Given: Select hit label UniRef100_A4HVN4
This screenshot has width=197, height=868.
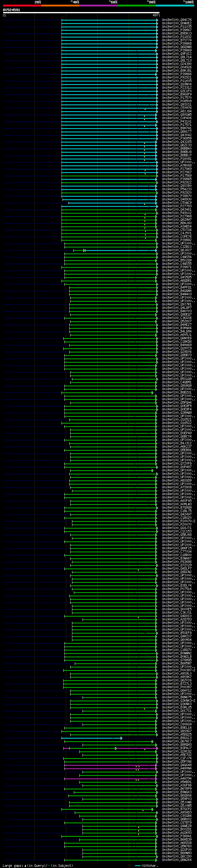Looking at the screenshot, I should coord(177,768).
